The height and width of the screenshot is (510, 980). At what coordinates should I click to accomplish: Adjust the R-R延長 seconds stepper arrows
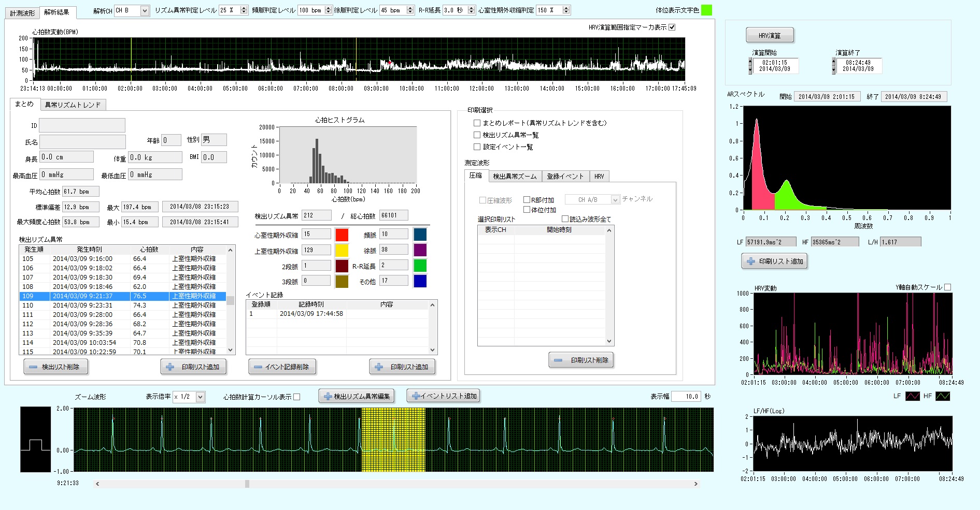(471, 10)
